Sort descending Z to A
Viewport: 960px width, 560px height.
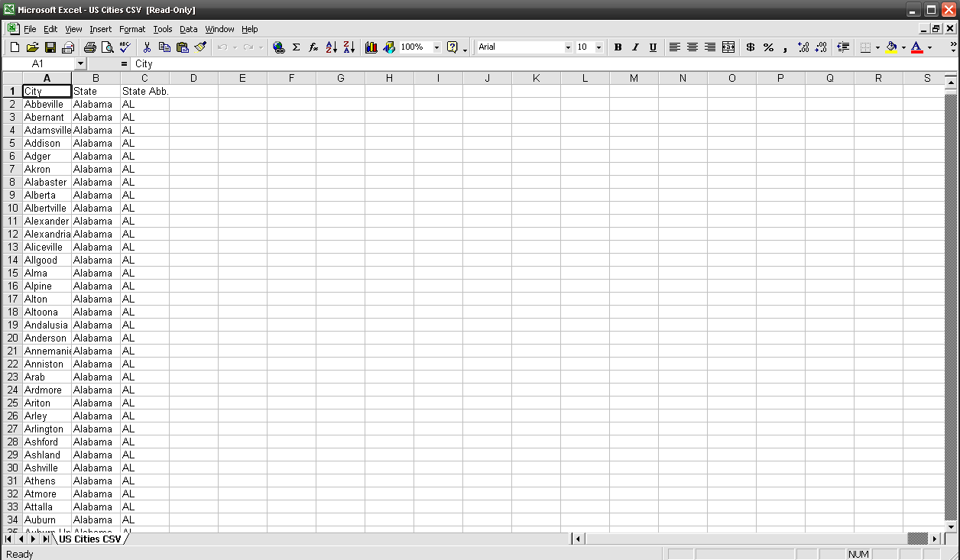(349, 47)
